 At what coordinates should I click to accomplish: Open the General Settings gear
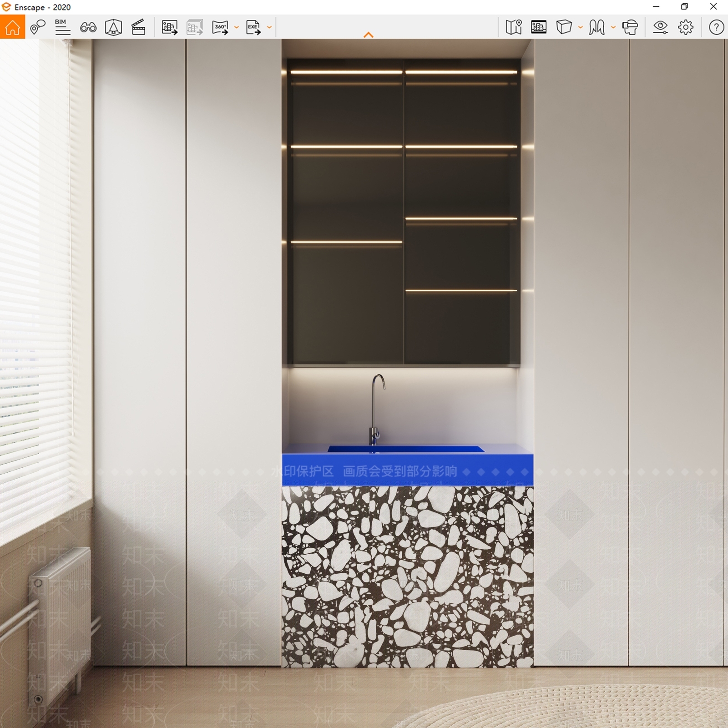(686, 27)
